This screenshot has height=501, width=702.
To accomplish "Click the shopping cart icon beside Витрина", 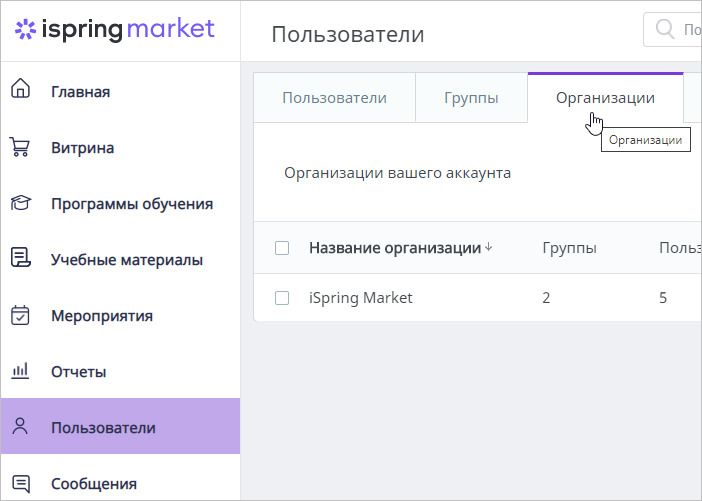I will 20,147.
